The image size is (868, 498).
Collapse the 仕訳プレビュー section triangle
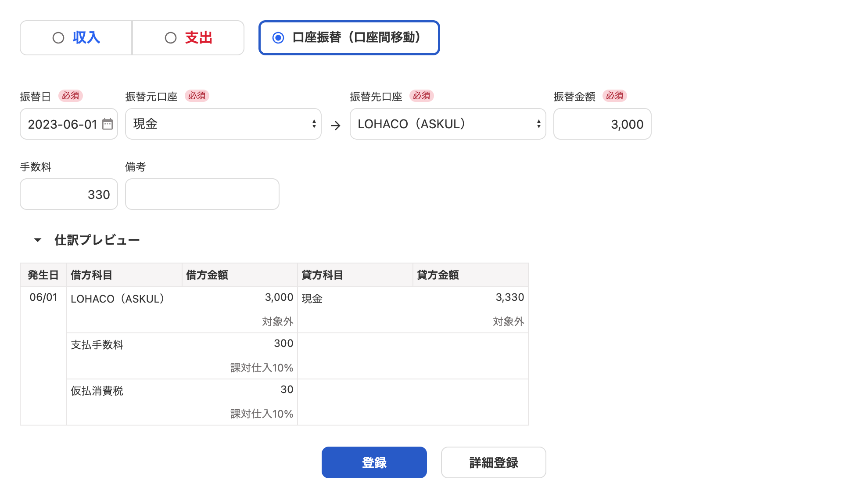38,240
